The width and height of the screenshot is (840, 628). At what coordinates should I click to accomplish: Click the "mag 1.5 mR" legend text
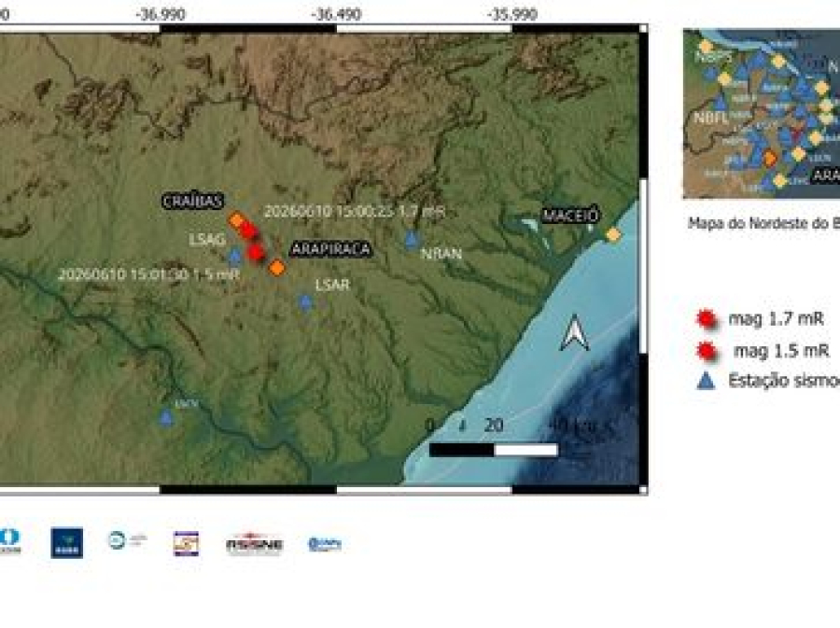[x=781, y=351]
